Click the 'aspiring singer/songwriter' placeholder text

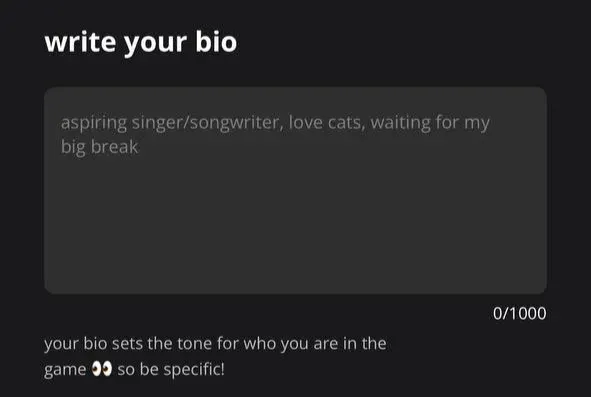coord(170,123)
